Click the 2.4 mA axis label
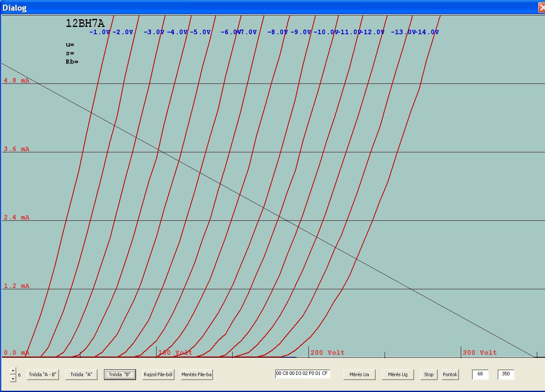The height and width of the screenshot is (392, 545). (x=17, y=217)
